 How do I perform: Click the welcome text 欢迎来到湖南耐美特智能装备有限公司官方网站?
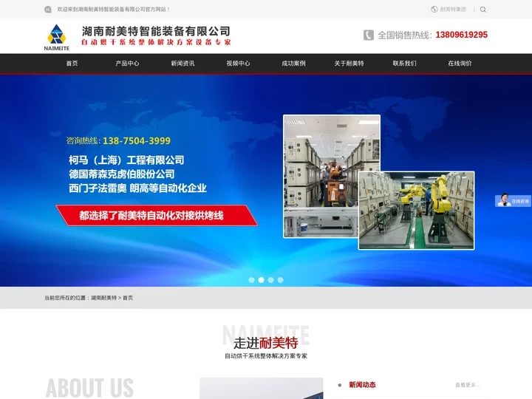click(x=113, y=10)
